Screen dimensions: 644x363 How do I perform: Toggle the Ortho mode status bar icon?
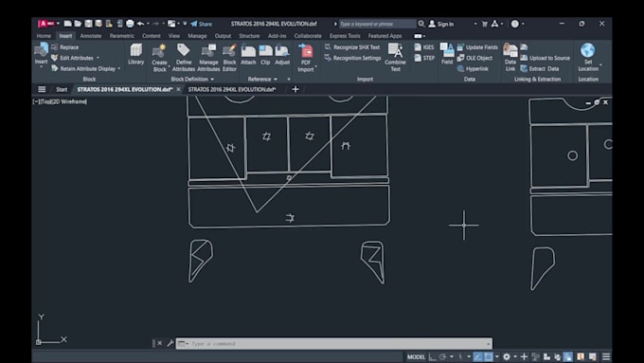pos(432,356)
